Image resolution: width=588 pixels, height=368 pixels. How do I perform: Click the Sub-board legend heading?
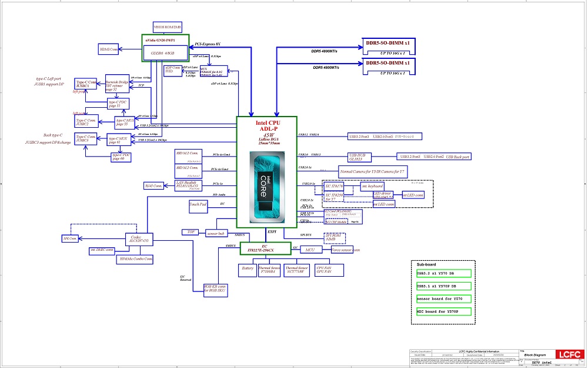coord(426,264)
